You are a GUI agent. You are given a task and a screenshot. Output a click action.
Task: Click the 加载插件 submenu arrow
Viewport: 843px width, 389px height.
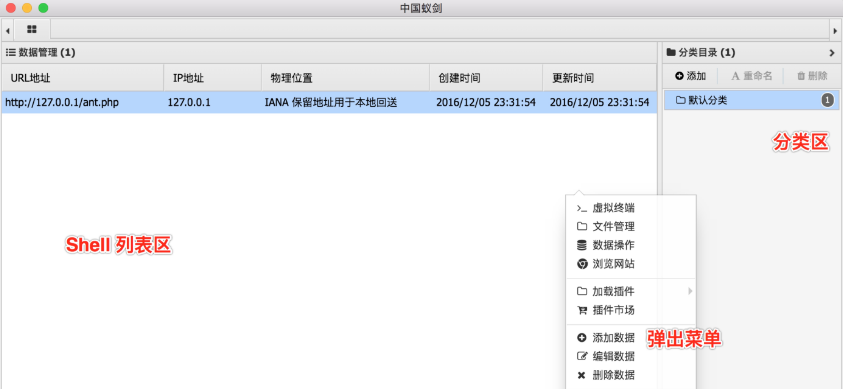click(690, 291)
